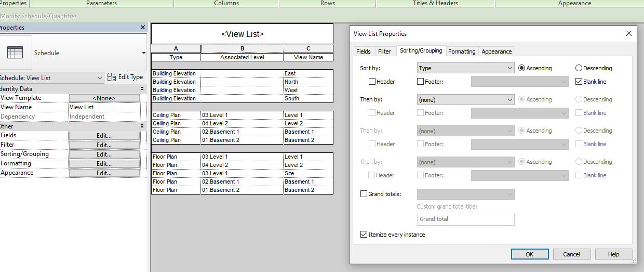Click the Type column heading cell
This screenshot has width=644, height=272.
coord(176,57)
